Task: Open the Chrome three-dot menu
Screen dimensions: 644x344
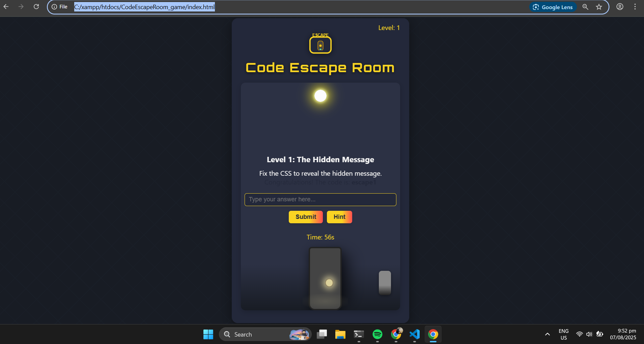Action: pos(635,7)
